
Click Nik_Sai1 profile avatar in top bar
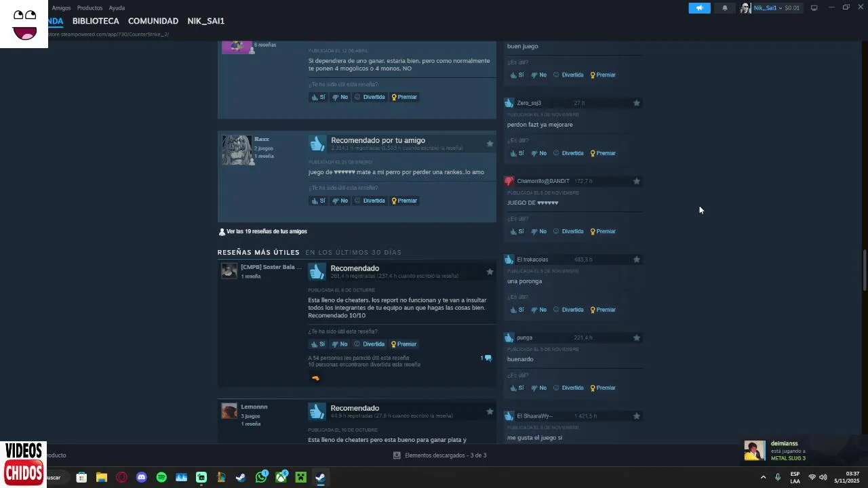(x=746, y=8)
